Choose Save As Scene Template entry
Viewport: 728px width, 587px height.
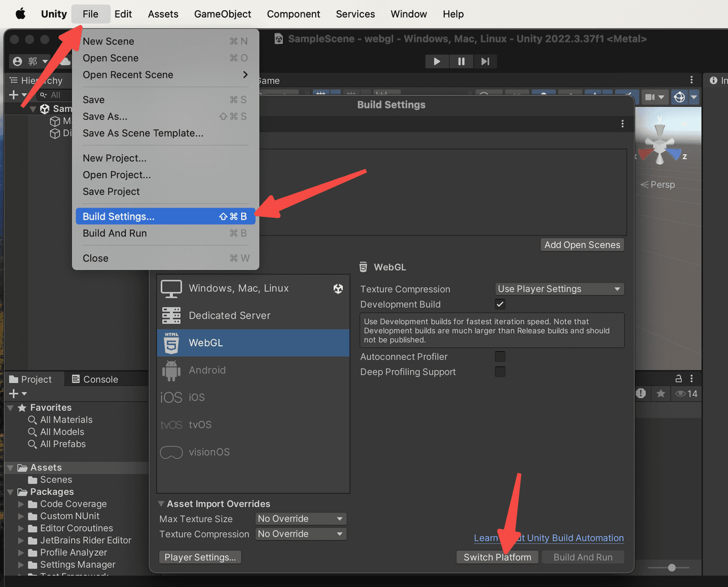coord(165,133)
